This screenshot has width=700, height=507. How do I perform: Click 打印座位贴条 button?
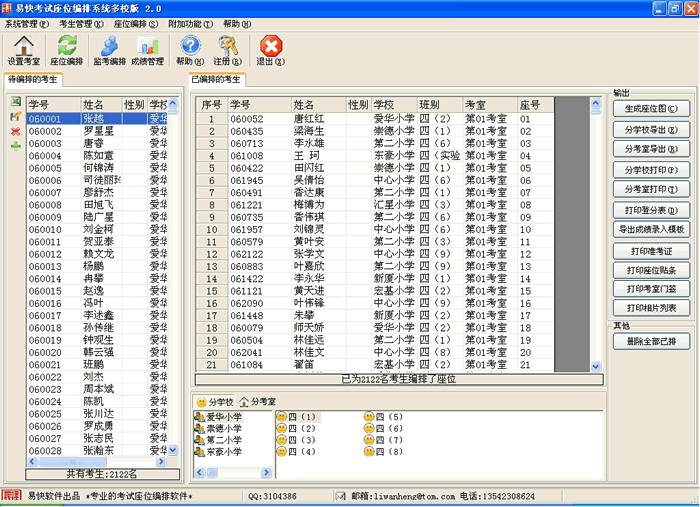click(x=651, y=270)
